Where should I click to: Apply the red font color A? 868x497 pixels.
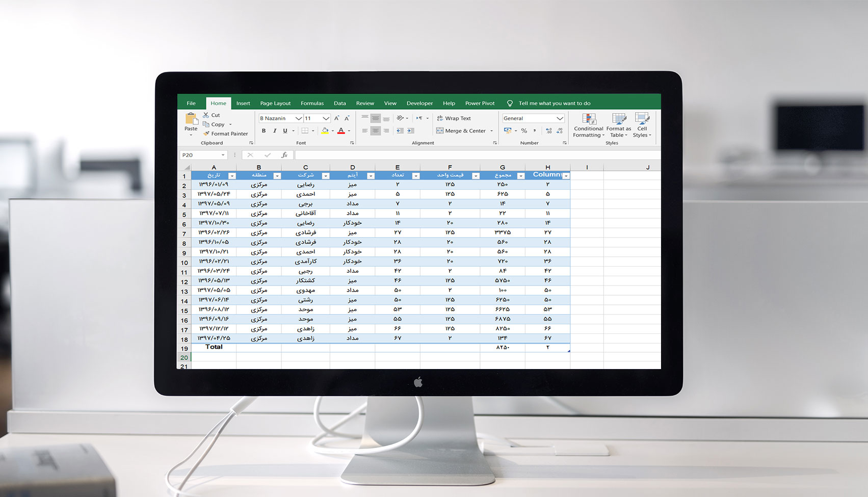341,131
